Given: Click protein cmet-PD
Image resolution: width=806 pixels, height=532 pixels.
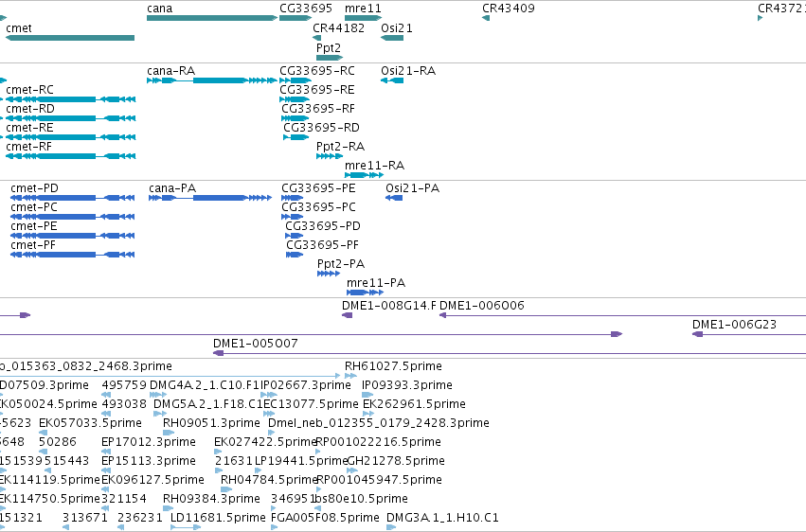Looking at the screenshot, I should 73,198.
